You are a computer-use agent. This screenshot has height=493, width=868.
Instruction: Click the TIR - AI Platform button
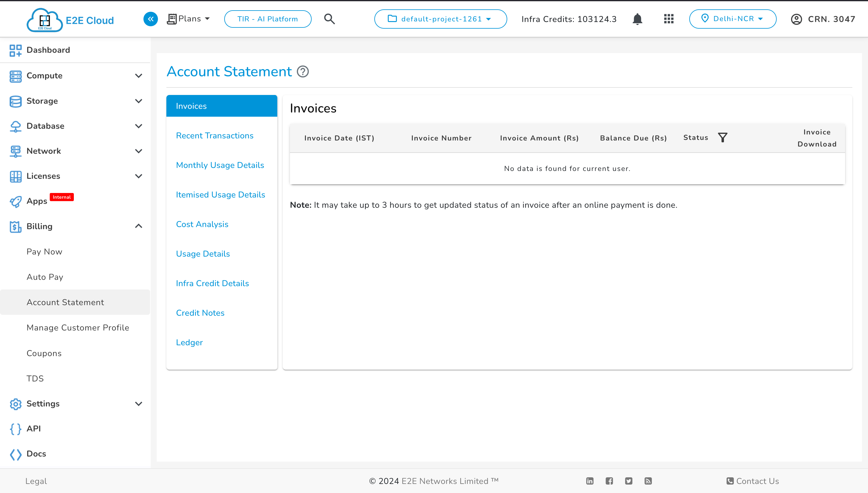coord(268,19)
